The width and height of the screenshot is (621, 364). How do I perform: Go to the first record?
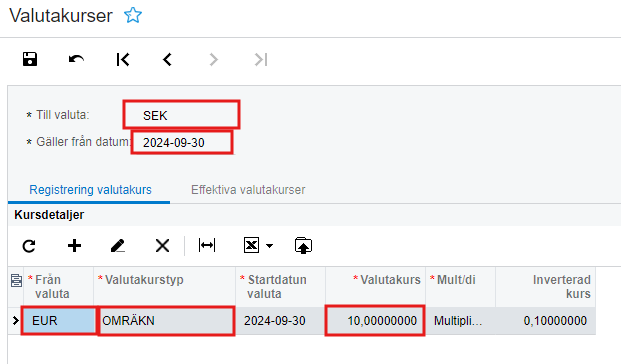123,60
